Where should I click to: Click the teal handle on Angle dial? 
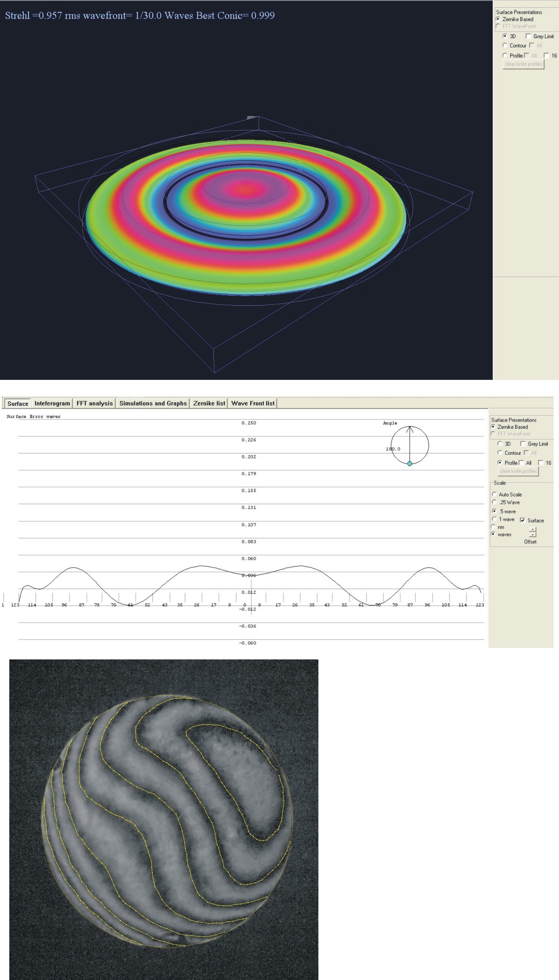(x=410, y=464)
